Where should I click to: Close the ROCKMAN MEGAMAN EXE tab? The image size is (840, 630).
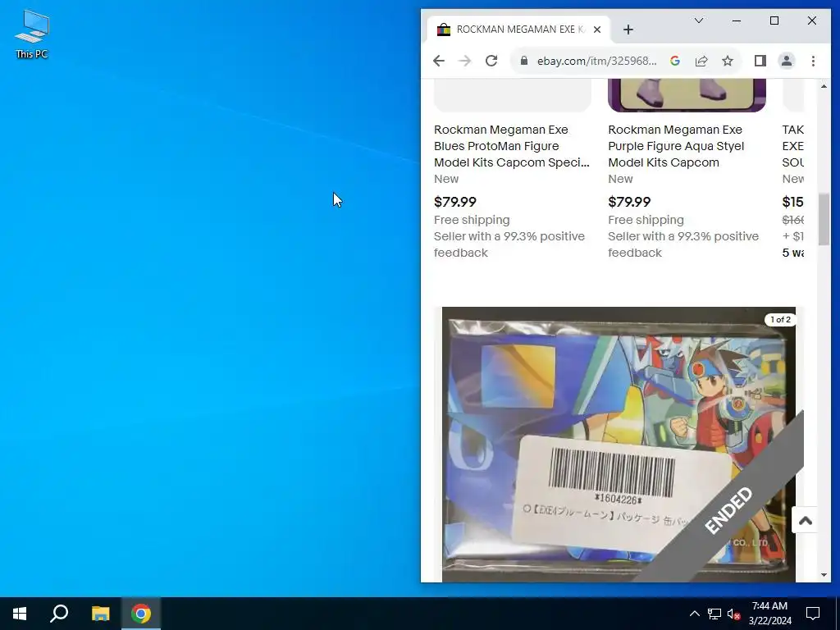pos(597,30)
